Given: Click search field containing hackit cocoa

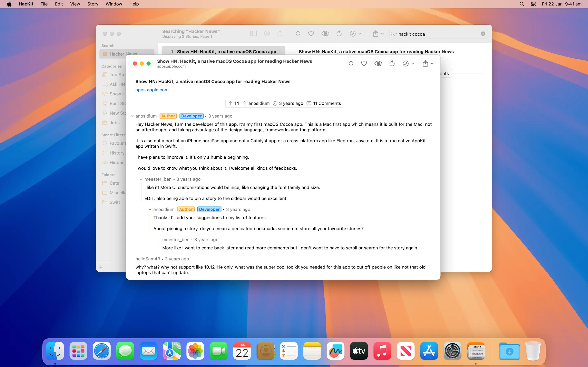Looking at the screenshot, I should tap(437, 34).
